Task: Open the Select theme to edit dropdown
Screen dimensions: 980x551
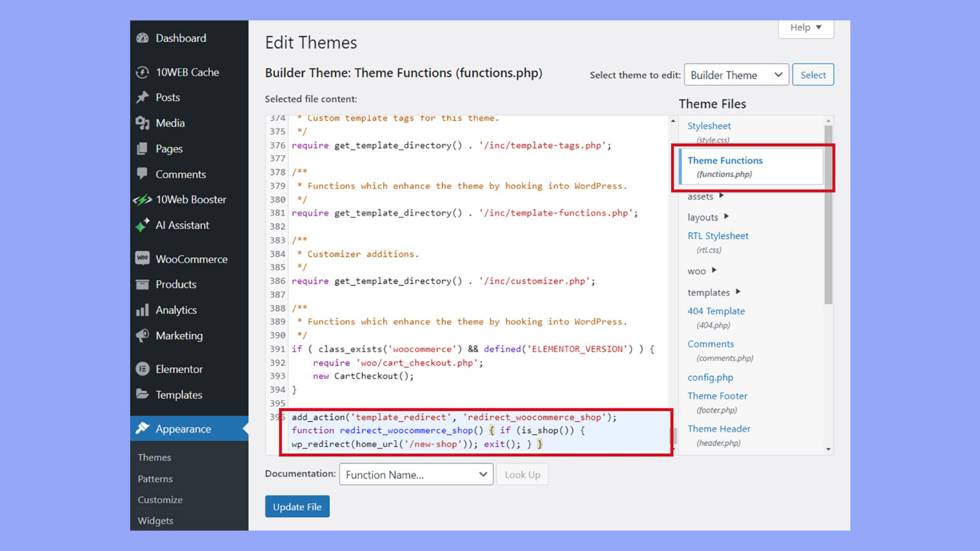Action: [736, 75]
